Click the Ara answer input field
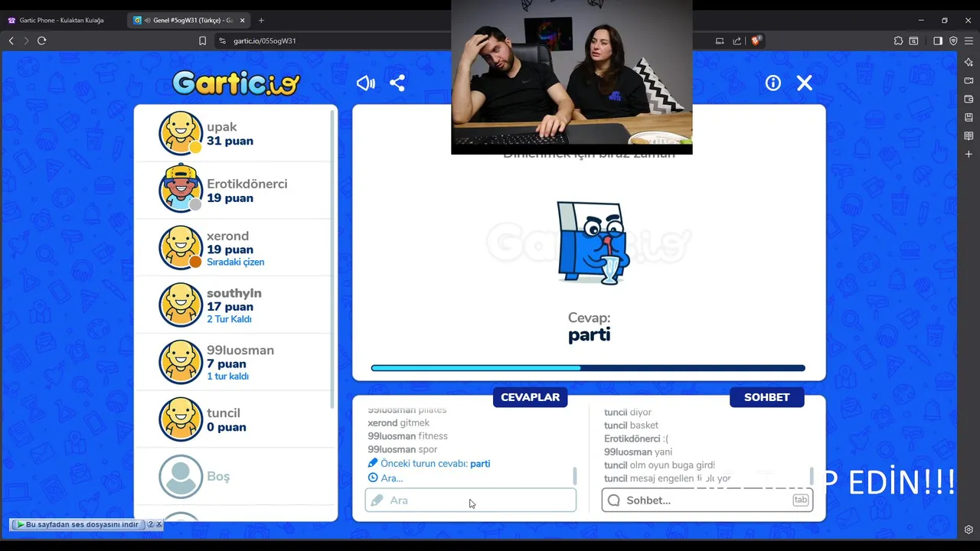This screenshot has width=980, height=551. pyautogui.click(x=471, y=500)
